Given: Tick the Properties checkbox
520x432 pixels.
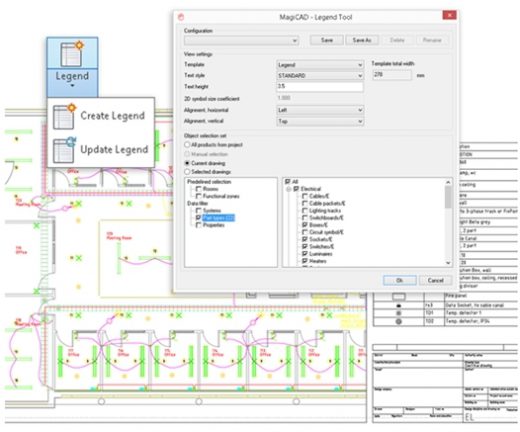Looking at the screenshot, I should pyautogui.click(x=199, y=225).
